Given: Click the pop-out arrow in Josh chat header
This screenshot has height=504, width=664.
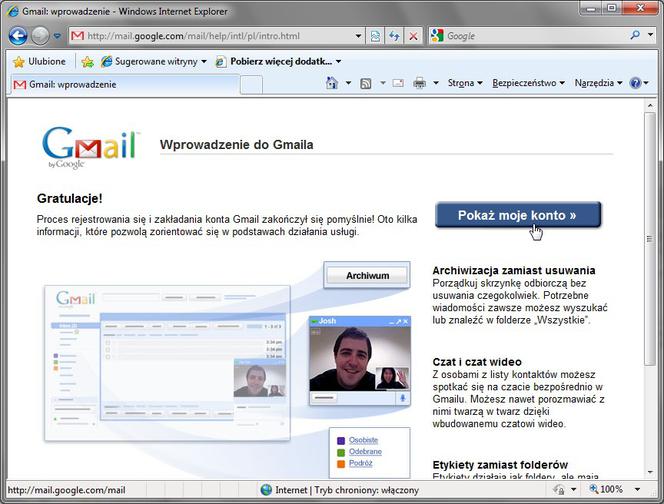Looking at the screenshot, I should (x=398, y=322).
